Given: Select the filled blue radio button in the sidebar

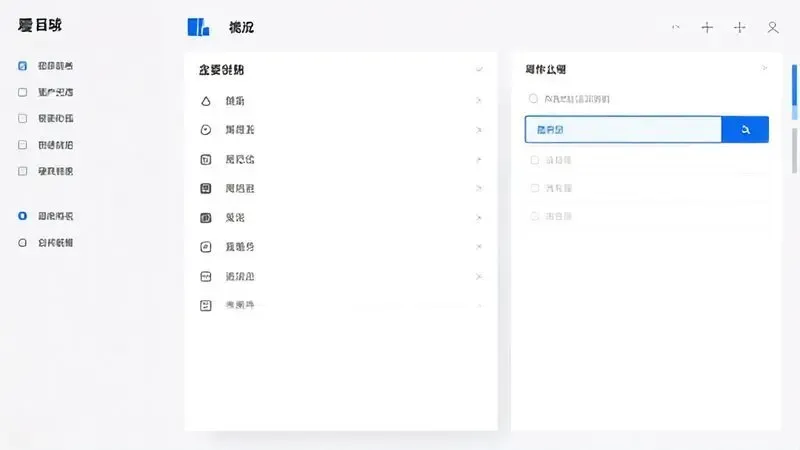Looking at the screenshot, I should (22, 216).
